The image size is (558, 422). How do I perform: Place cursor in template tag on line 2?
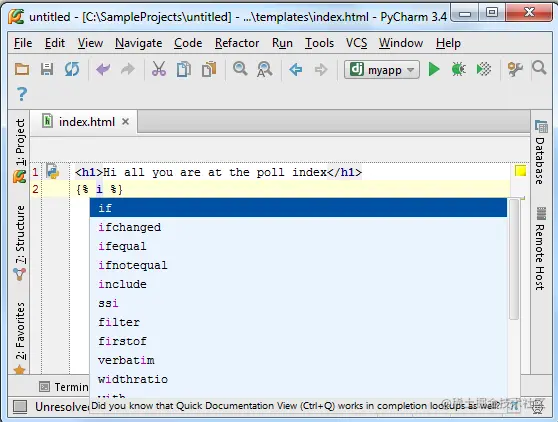click(99, 189)
